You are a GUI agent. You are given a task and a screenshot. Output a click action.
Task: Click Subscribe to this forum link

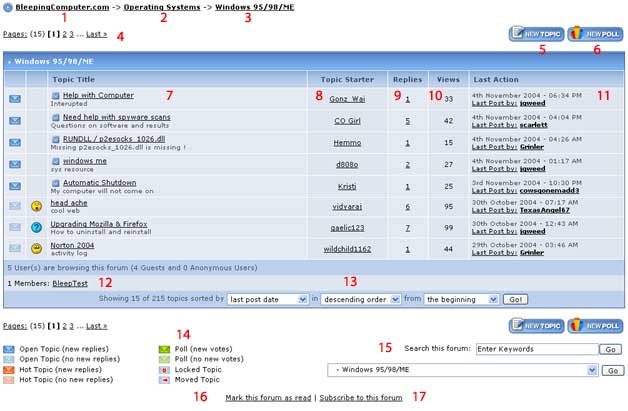[x=361, y=398]
